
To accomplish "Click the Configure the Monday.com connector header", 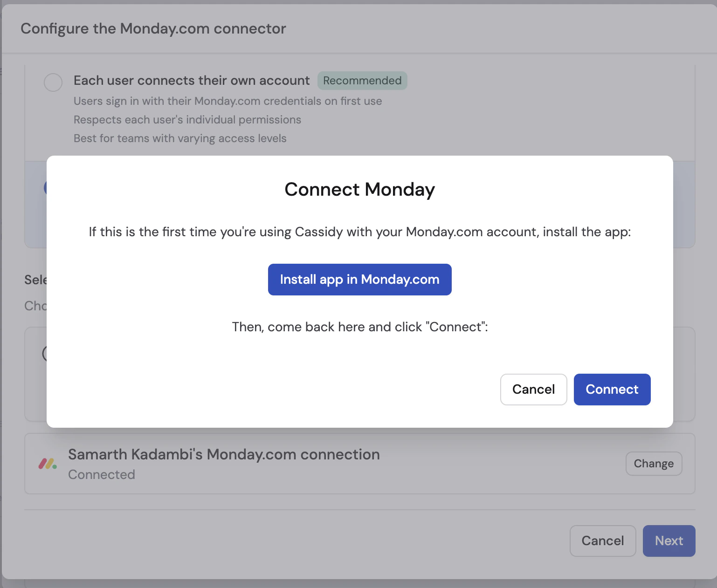I will [x=153, y=28].
